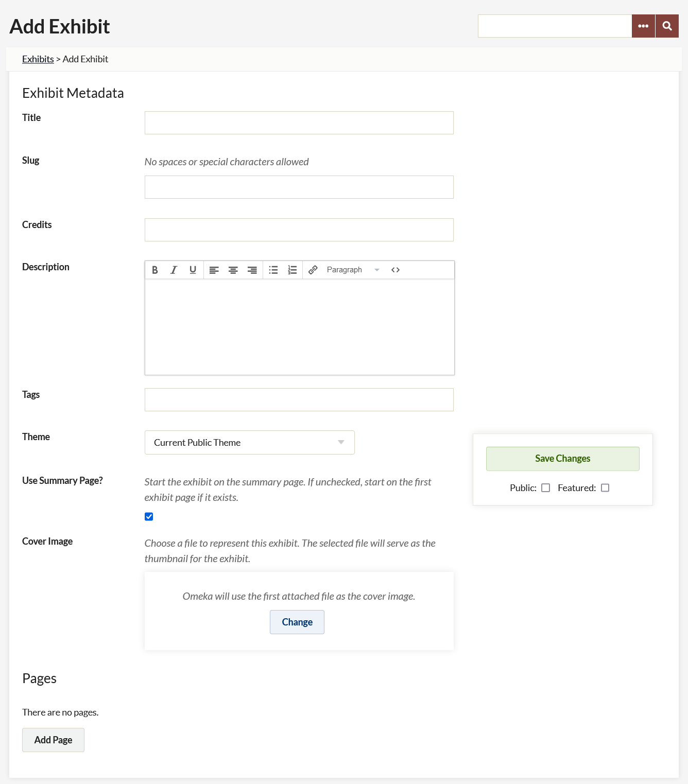Insert a bulleted list
Image resolution: width=688 pixels, height=784 pixels.
point(273,270)
